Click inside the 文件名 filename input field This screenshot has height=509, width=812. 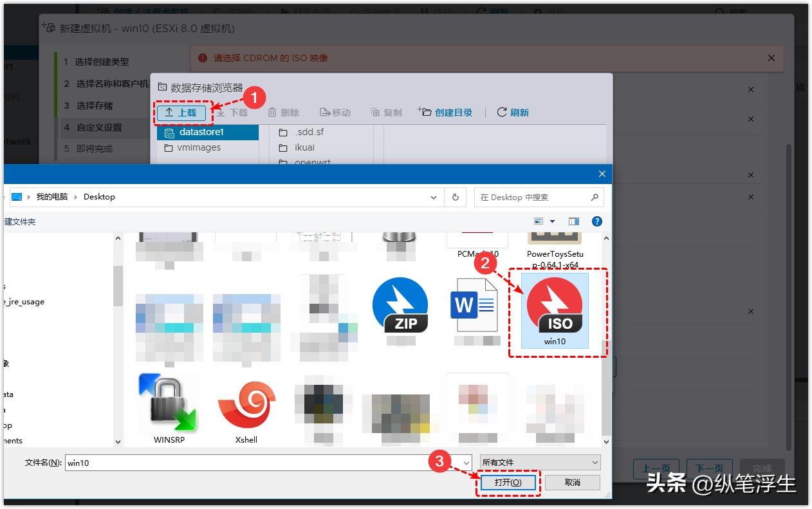click(257, 462)
